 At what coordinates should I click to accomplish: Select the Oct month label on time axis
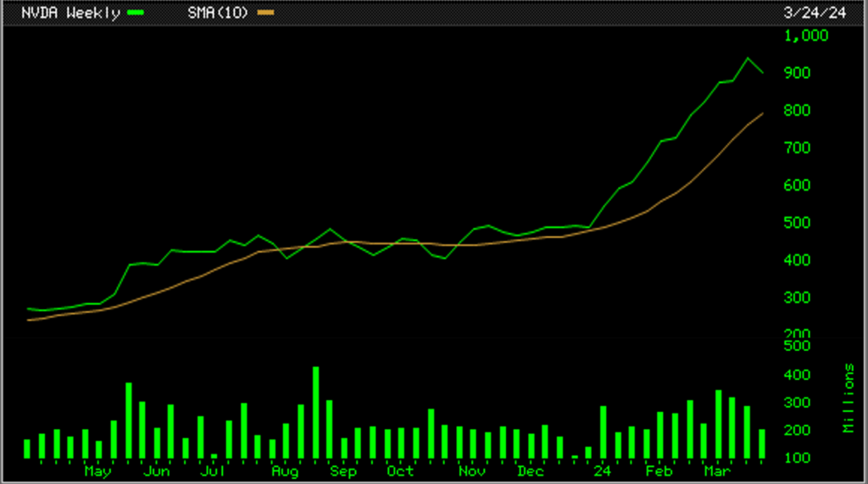pyautogui.click(x=399, y=470)
